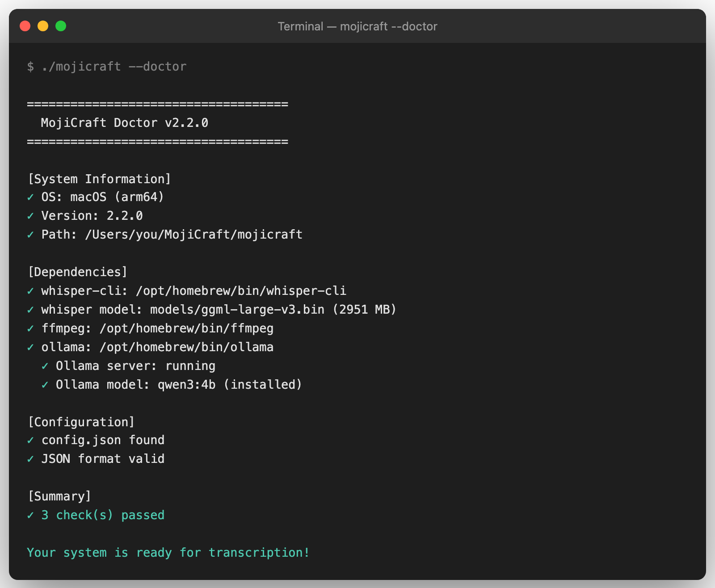Click the "3 check(s) passed" summary text
Image resolution: width=715 pixels, height=588 pixels.
(103, 515)
